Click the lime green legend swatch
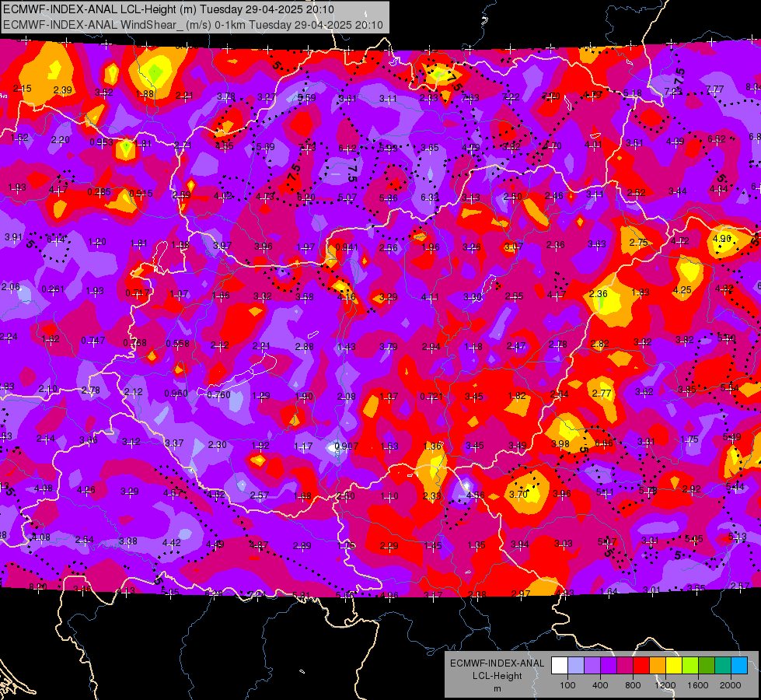 pos(690,665)
